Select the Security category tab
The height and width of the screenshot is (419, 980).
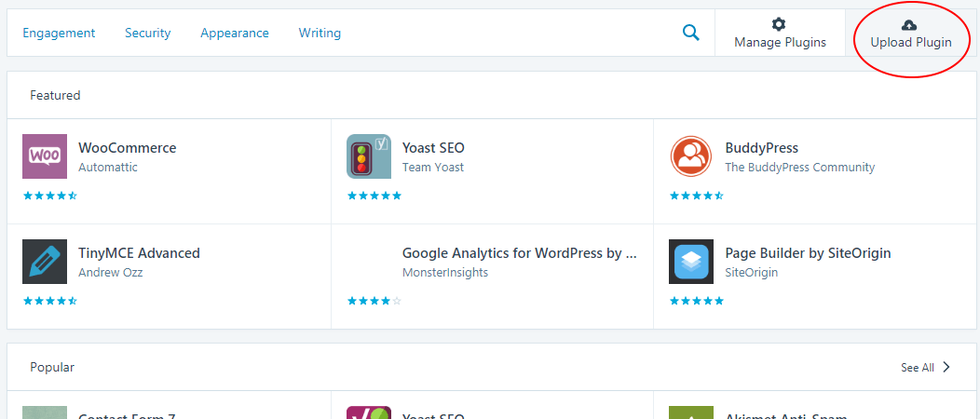click(x=148, y=33)
